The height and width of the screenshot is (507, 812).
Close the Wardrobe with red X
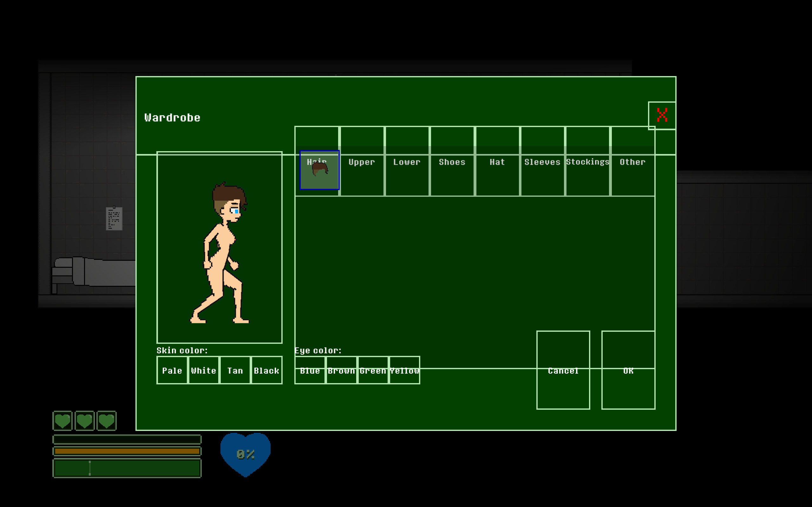click(662, 115)
